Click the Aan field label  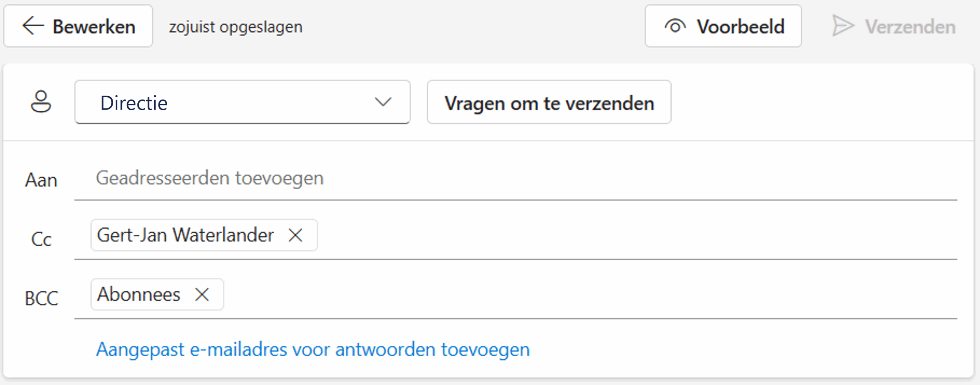[x=41, y=180]
